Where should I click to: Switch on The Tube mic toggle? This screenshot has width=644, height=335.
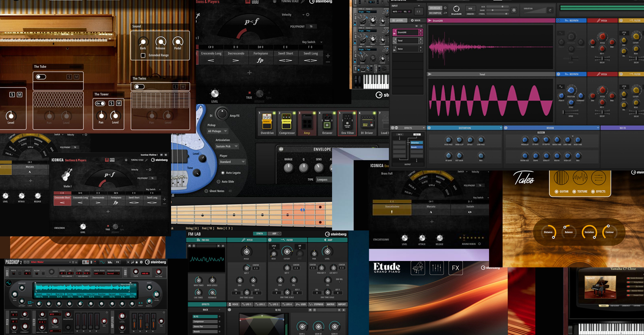41,77
